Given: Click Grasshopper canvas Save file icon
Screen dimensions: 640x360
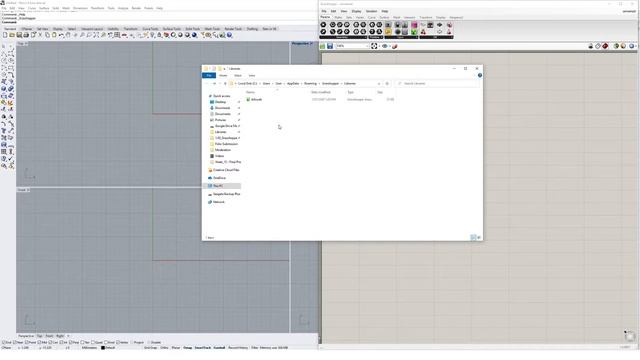Looking at the screenshot, I should click(x=330, y=46).
